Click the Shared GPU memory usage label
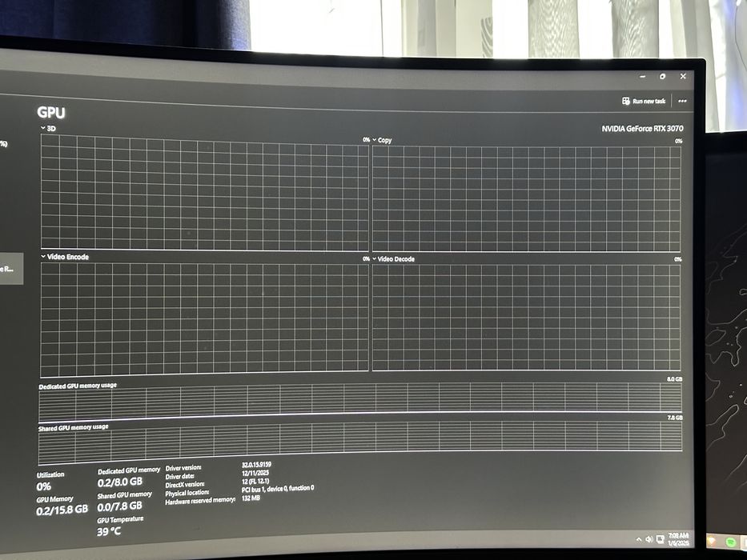747x560 pixels. coord(74,428)
